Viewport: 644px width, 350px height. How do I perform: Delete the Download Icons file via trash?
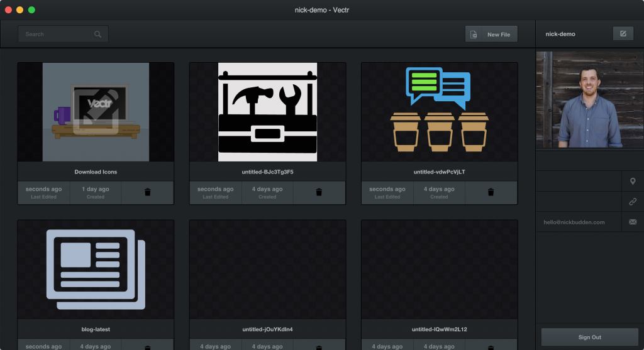tap(148, 192)
